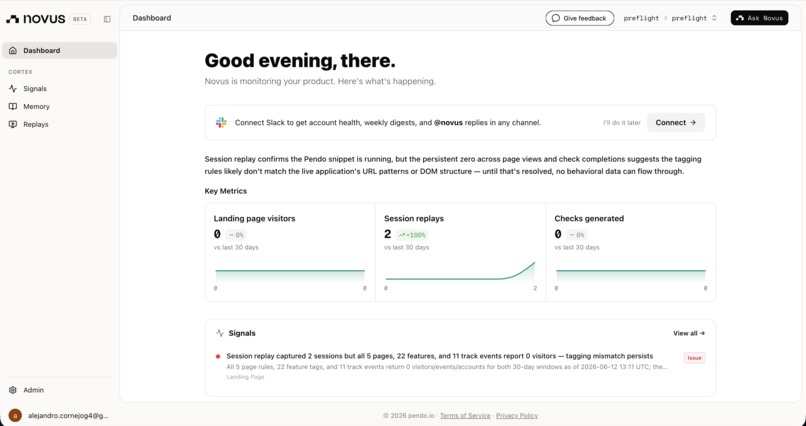Click Key Metrics heading

[x=226, y=191]
